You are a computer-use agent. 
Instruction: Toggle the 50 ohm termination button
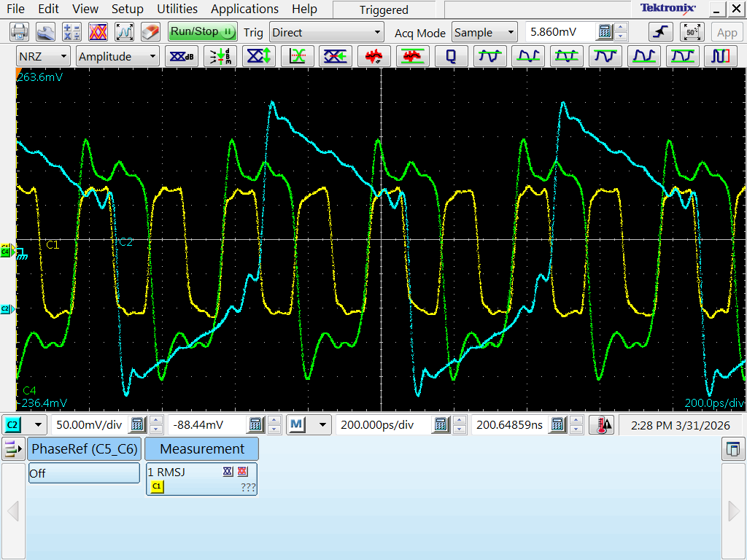[x=691, y=32]
